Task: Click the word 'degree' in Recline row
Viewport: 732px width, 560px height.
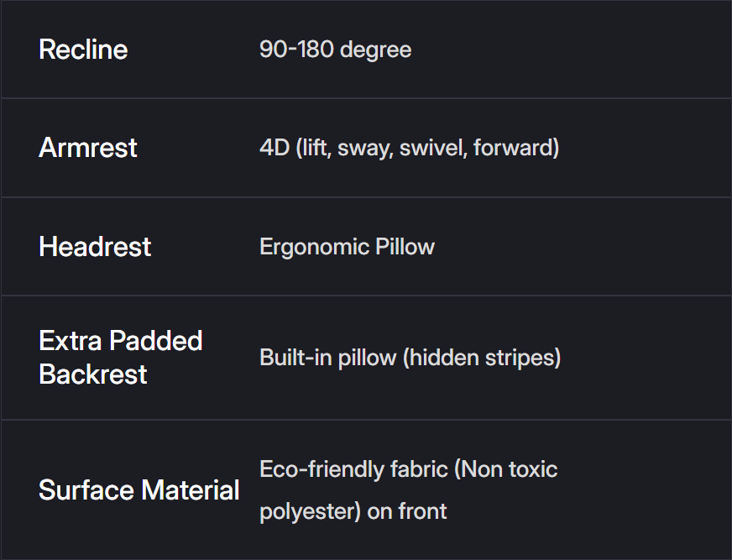Action: [x=375, y=50]
